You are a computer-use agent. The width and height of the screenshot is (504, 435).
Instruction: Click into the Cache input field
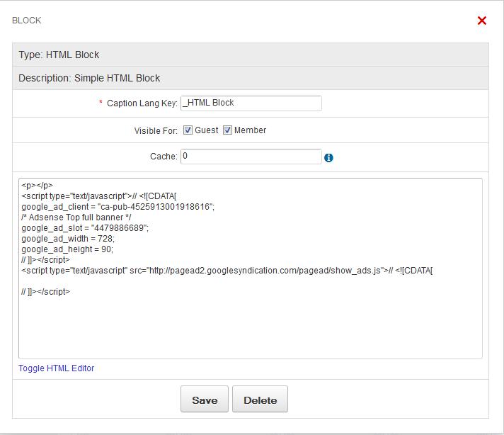[251, 157]
